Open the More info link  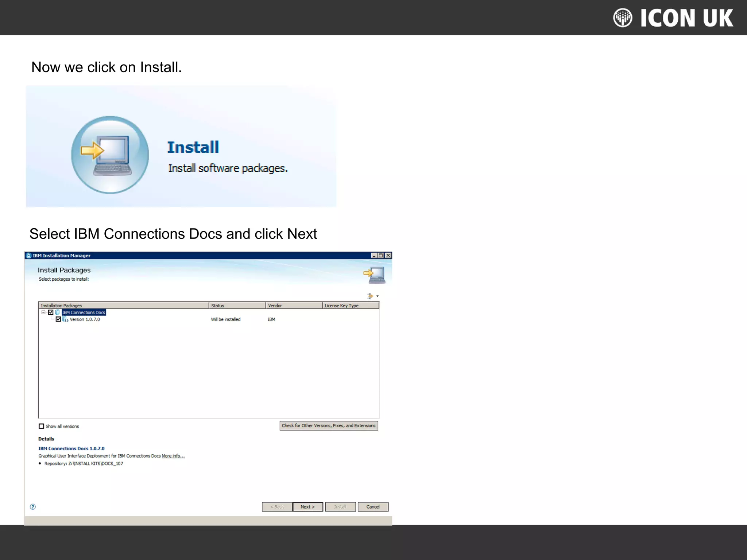coord(173,456)
